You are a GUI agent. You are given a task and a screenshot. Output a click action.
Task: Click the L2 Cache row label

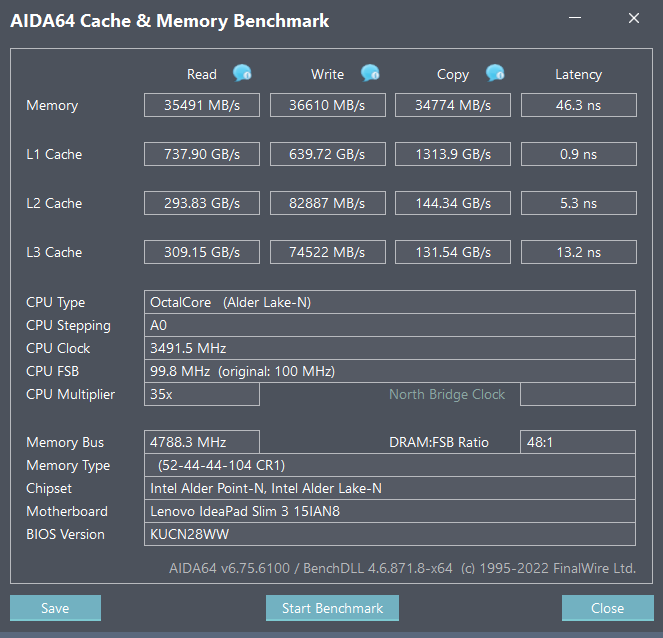[54, 203]
